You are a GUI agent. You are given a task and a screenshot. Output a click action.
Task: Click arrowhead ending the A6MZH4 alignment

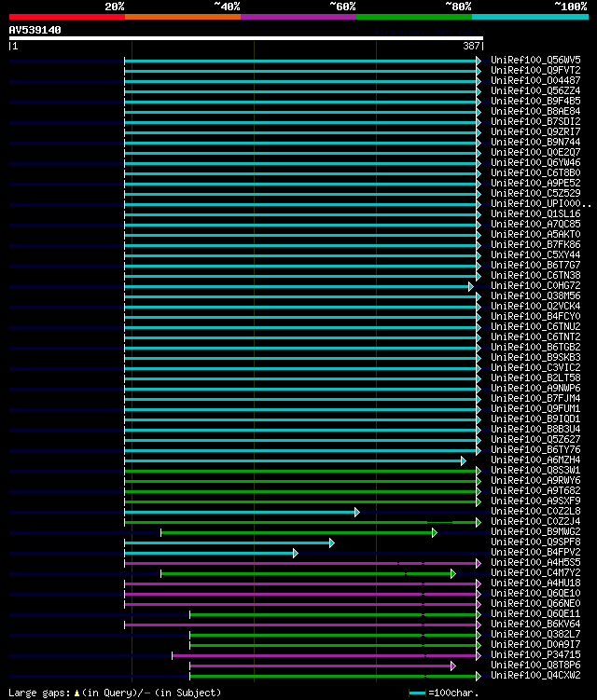click(x=464, y=460)
